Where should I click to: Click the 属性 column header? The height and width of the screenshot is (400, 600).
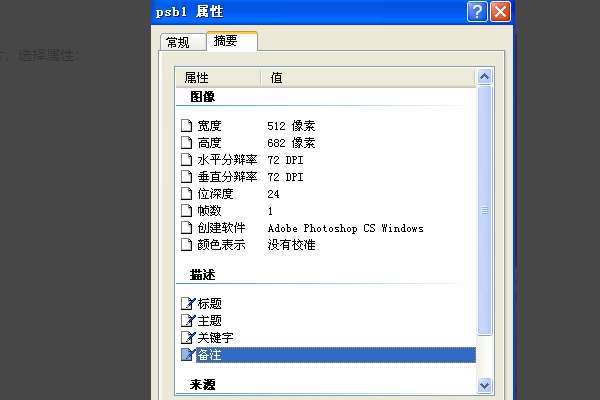tap(218, 78)
